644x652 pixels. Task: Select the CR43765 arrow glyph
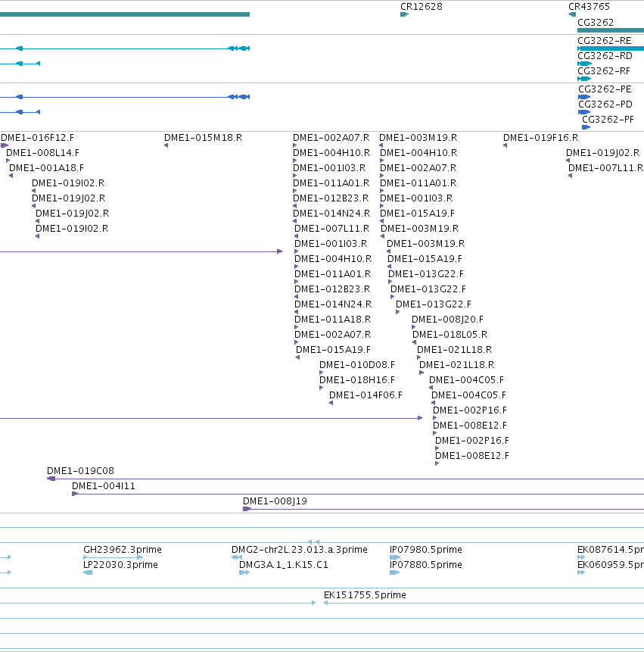pos(572,14)
